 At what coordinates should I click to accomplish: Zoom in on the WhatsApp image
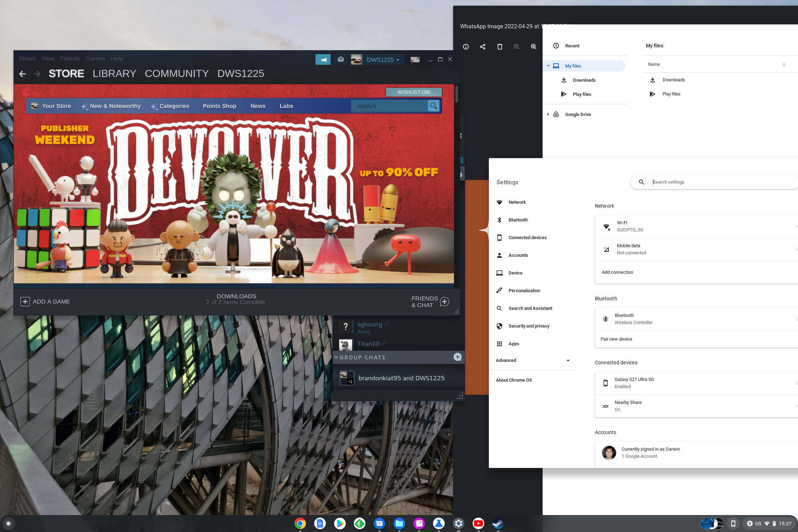tap(533, 47)
